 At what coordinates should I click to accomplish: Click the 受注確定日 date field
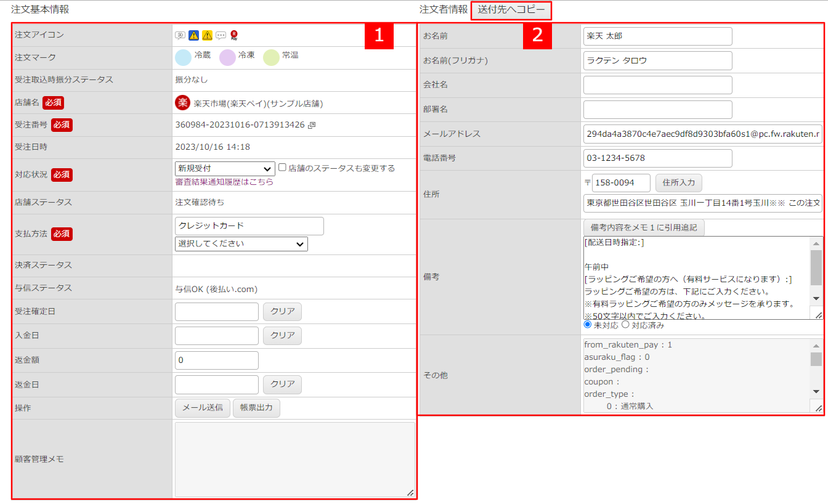tap(217, 312)
